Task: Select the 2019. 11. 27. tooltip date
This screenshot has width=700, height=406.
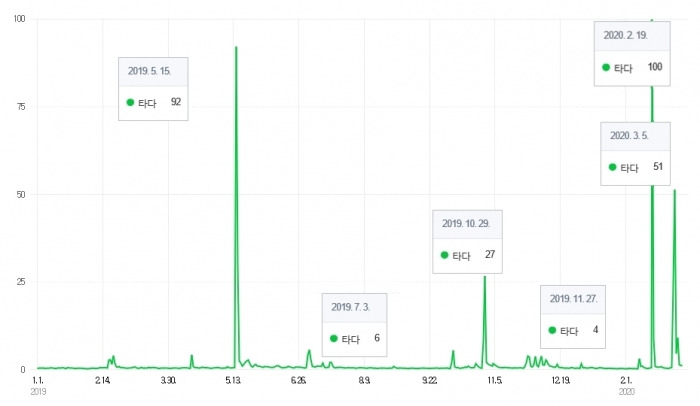Action: [x=574, y=299]
